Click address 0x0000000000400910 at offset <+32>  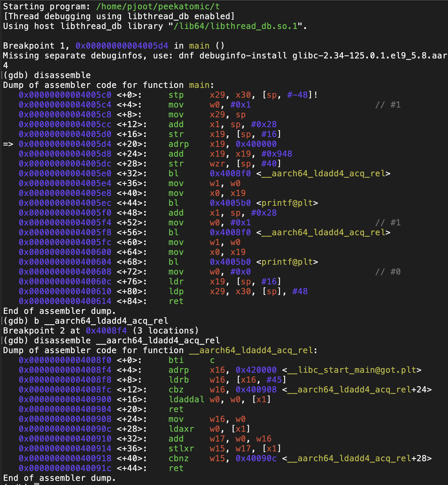point(65,439)
